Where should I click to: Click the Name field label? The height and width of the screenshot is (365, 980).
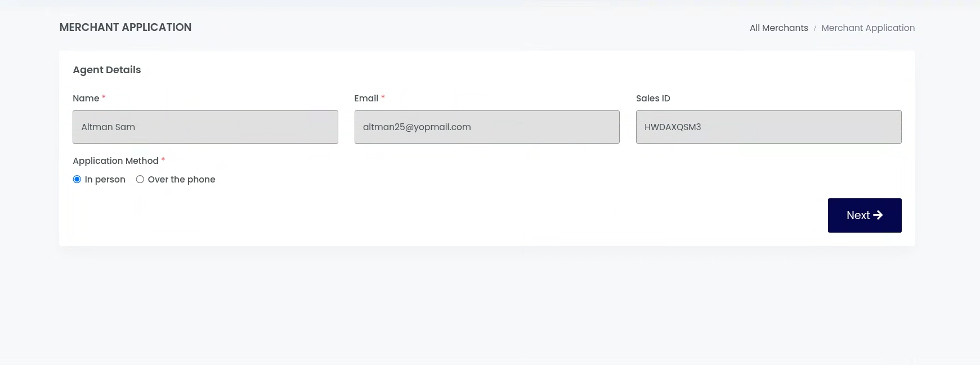click(x=86, y=98)
